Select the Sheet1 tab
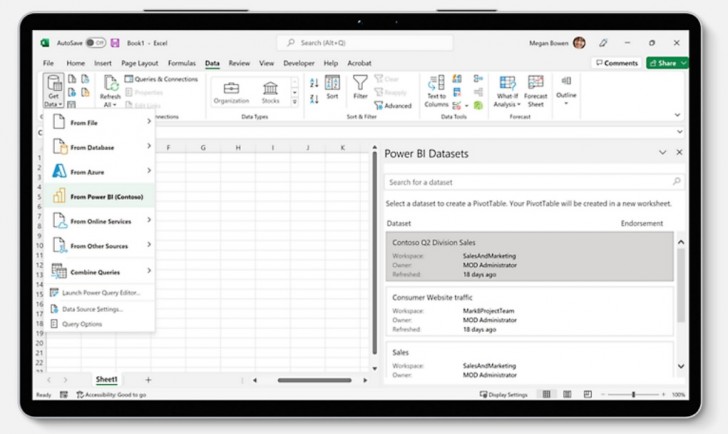Viewport: 728px width, 434px height. [x=106, y=379]
